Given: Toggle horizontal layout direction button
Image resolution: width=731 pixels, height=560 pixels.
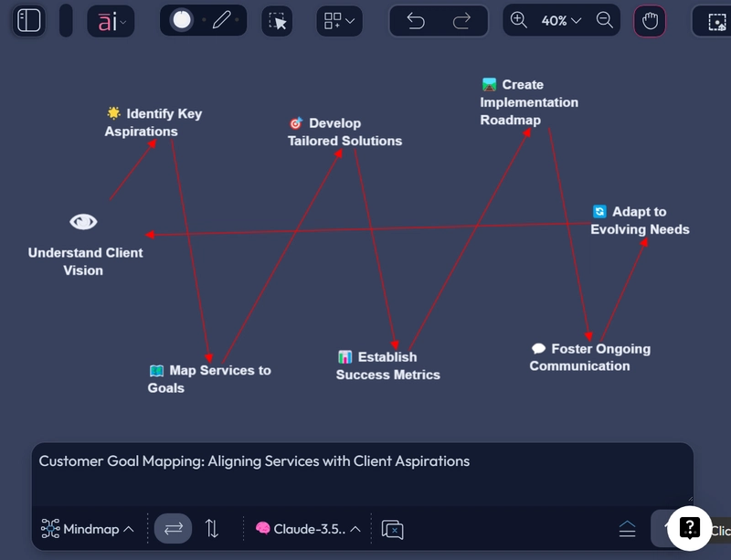Looking at the screenshot, I should tap(173, 528).
